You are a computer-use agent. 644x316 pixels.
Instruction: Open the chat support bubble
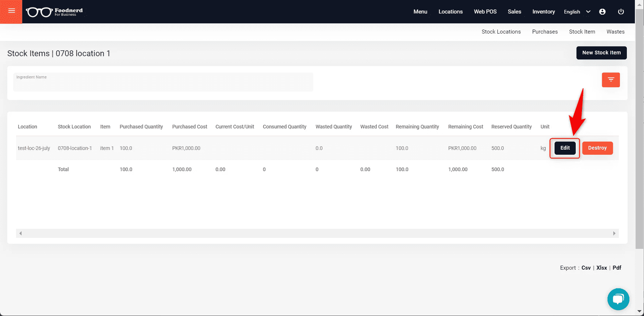coord(618,299)
